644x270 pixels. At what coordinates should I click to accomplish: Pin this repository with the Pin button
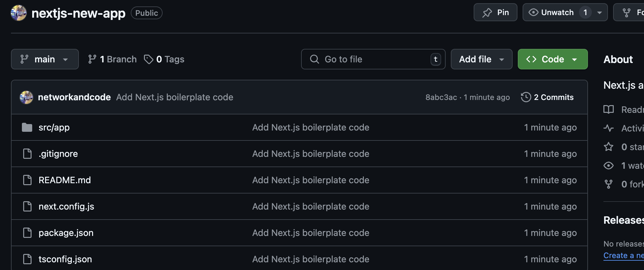pyautogui.click(x=495, y=12)
